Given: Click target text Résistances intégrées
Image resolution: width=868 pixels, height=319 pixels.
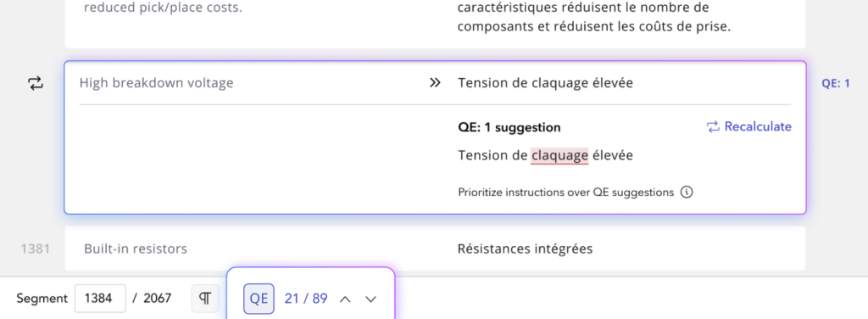Looking at the screenshot, I should coord(525,249).
